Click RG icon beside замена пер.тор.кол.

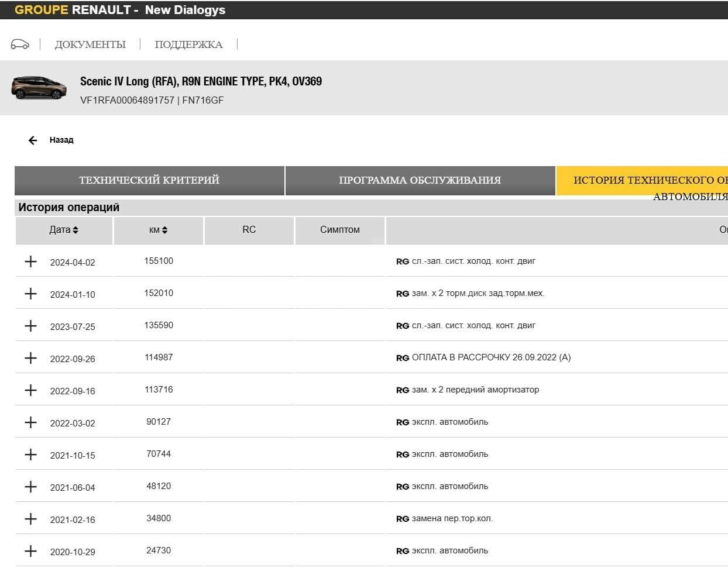point(403,519)
